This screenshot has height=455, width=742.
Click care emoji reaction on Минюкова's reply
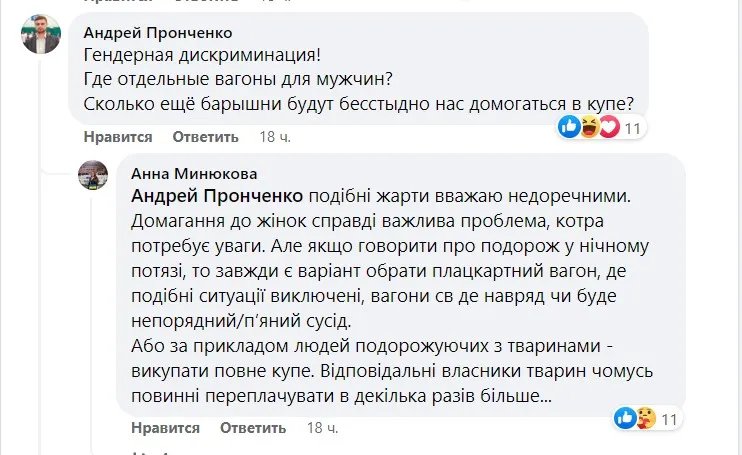(x=644, y=418)
